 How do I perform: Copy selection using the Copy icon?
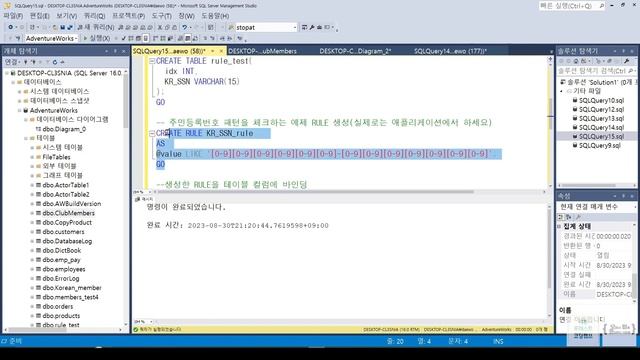coord(167,27)
